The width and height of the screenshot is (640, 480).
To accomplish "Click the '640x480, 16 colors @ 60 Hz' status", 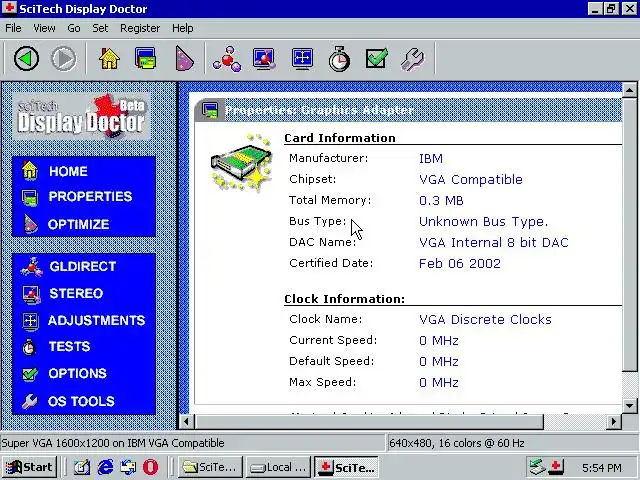I will click(456, 443).
